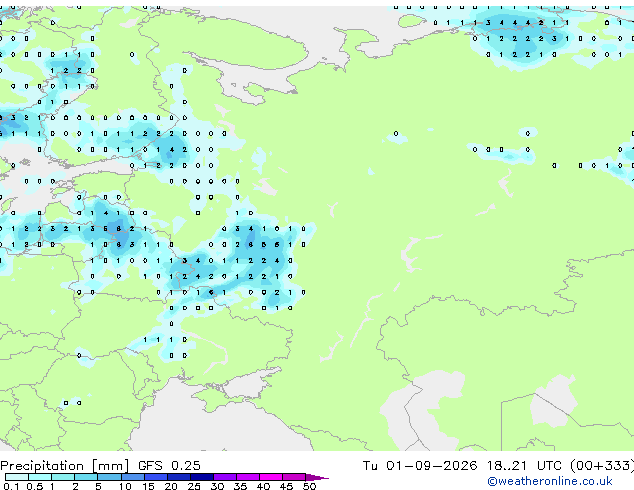Click the 'GFS 0.25' model label
Image resolution: width=634 pixels, height=490 pixels.
(x=169, y=466)
